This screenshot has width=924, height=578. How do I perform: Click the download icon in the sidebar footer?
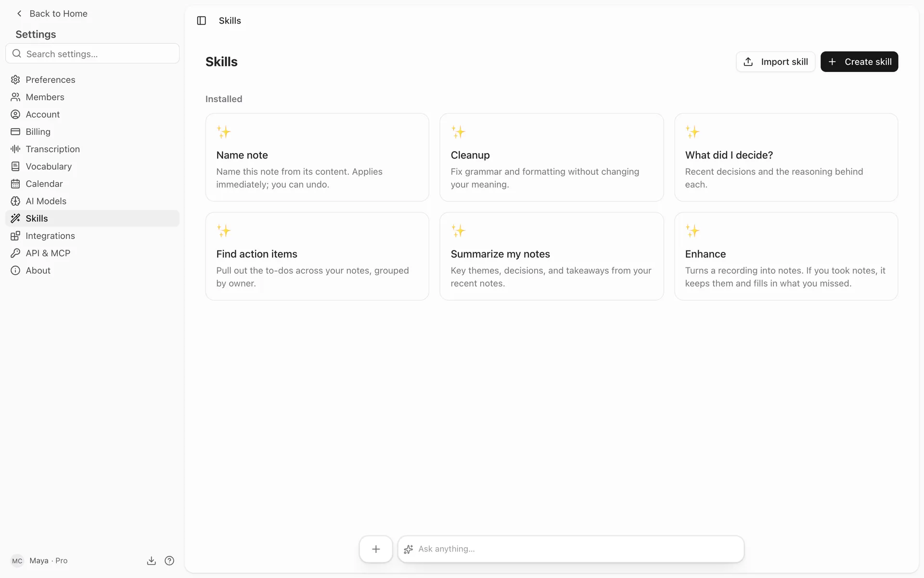(151, 561)
